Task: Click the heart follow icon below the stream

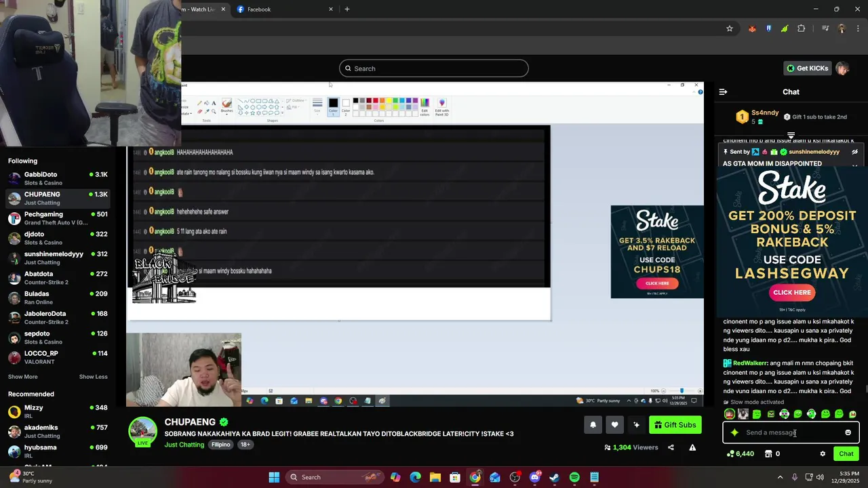Action: [614, 425]
